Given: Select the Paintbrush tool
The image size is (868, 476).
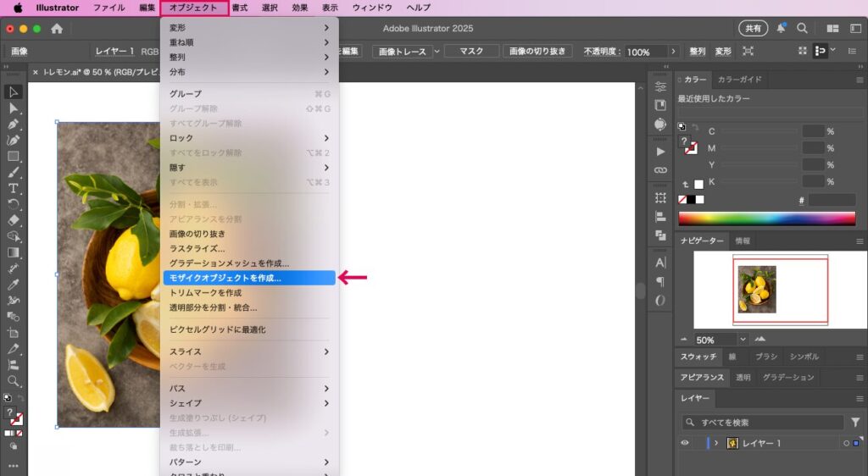Looking at the screenshot, I should pyautogui.click(x=14, y=173).
